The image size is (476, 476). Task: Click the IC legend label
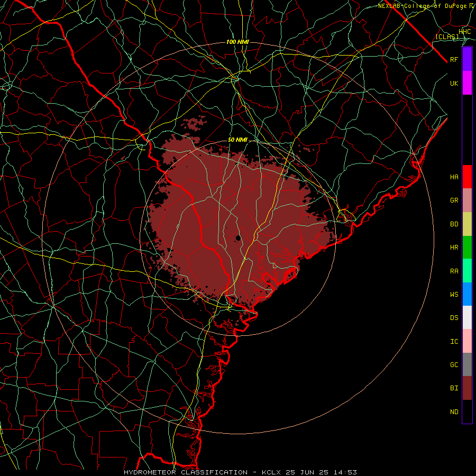(x=454, y=342)
